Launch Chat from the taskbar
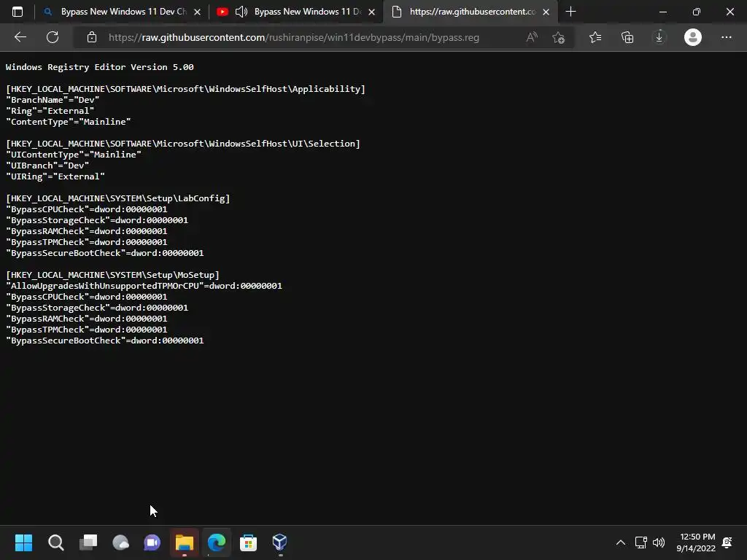The width and height of the screenshot is (747, 560). click(x=152, y=542)
